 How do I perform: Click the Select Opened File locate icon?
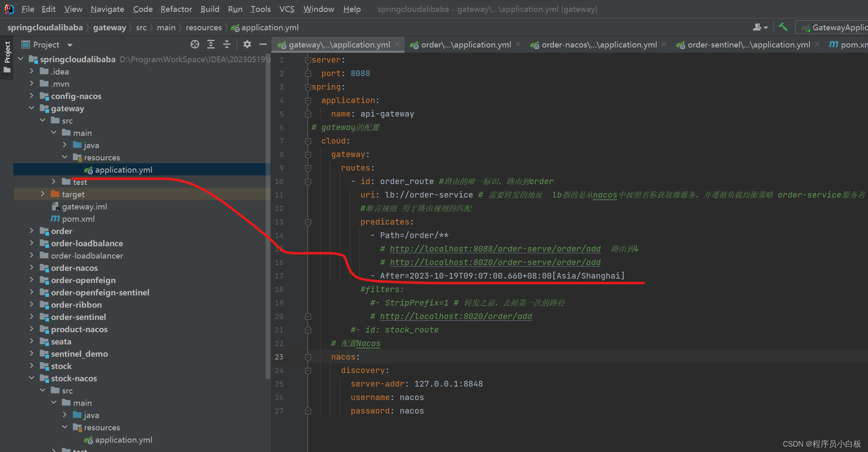(195, 44)
